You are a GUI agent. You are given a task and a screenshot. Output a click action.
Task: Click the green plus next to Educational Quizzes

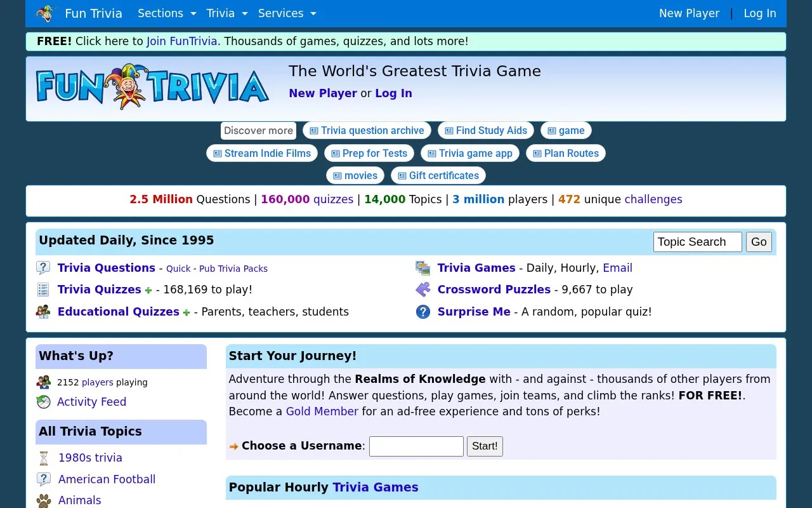[187, 312]
